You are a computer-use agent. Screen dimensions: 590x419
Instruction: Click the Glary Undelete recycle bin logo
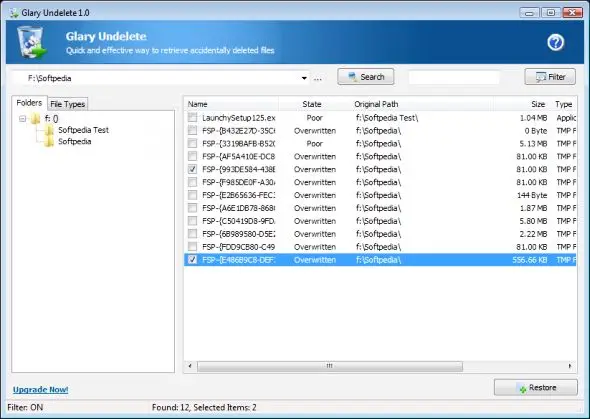click(x=32, y=42)
